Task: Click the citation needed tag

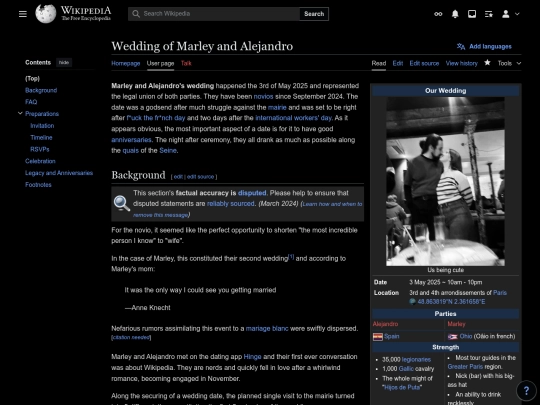Action: (x=131, y=338)
